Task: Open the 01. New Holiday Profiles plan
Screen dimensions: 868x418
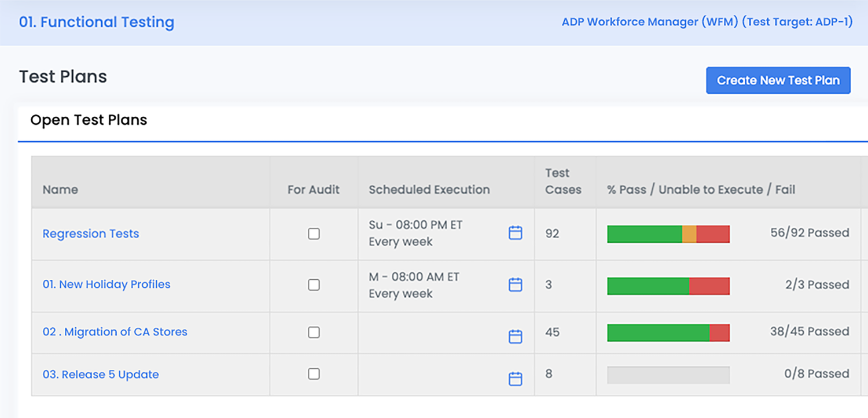Action: (106, 284)
